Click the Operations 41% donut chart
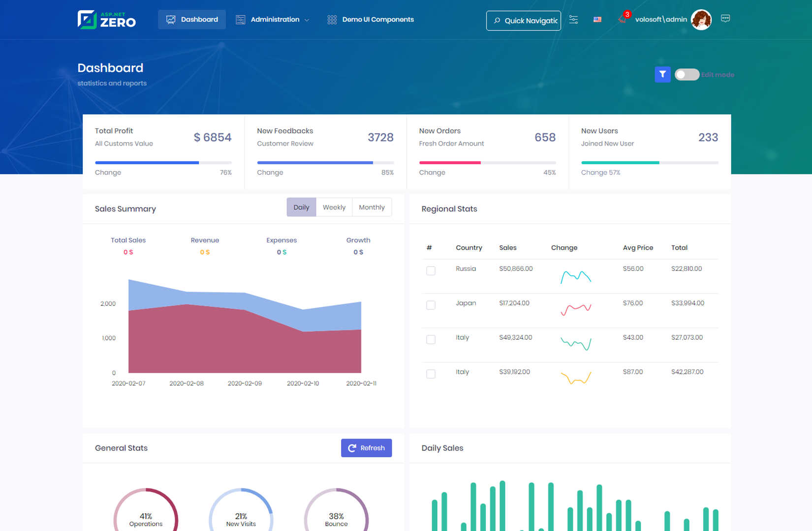This screenshot has width=812, height=531. coord(146,510)
